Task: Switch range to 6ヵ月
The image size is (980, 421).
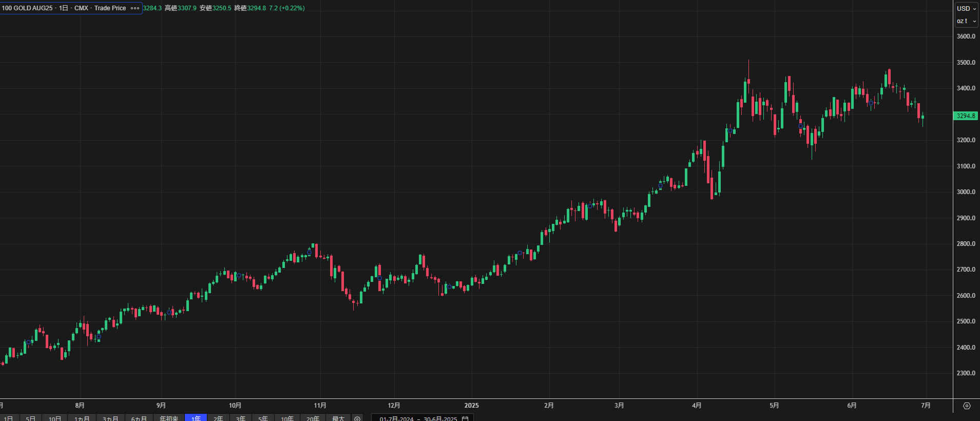Action: (x=139, y=419)
